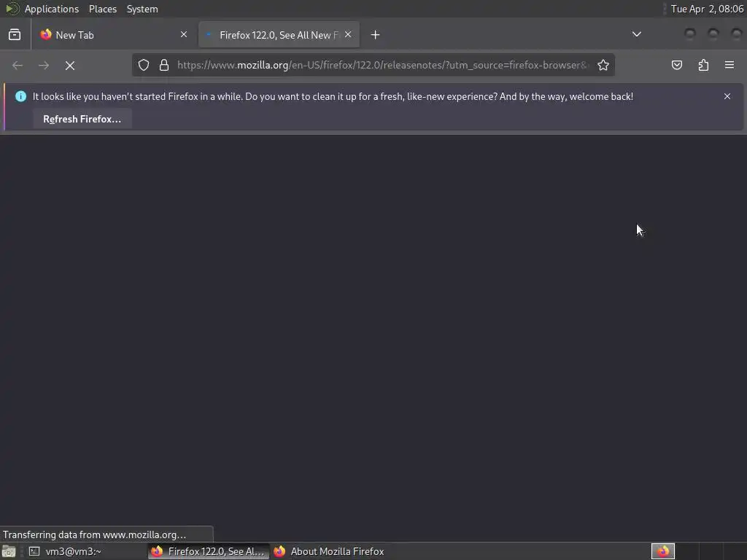Open the tracking protection shield
Screen dimensions: 747x560
[x=144, y=65]
